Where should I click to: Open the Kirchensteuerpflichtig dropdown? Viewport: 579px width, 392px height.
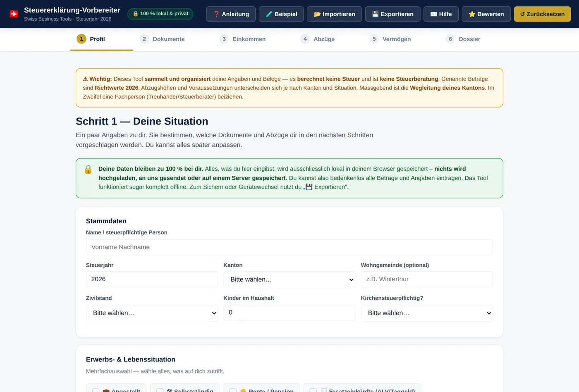click(x=427, y=313)
